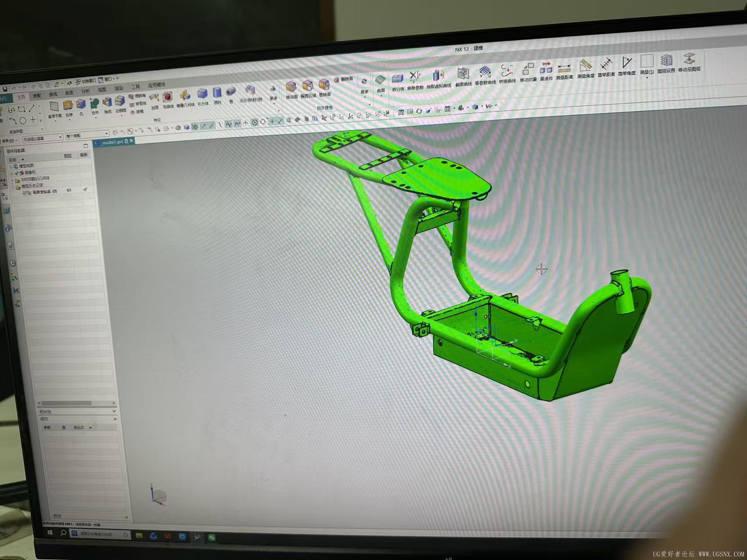Select the 拉伸 (Extrude) tool
Image resolution: width=747 pixels, height=560 pixels.
[68, 108]
